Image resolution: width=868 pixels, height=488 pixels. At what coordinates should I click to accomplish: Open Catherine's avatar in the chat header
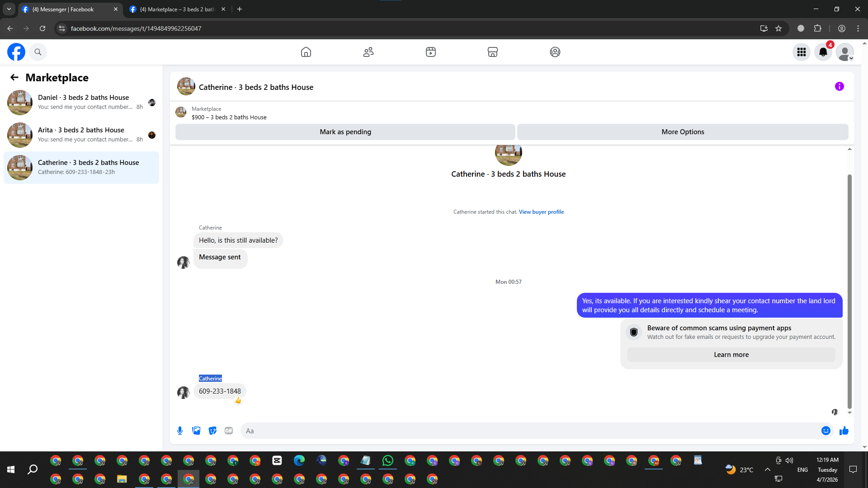(x=186, y=86)
